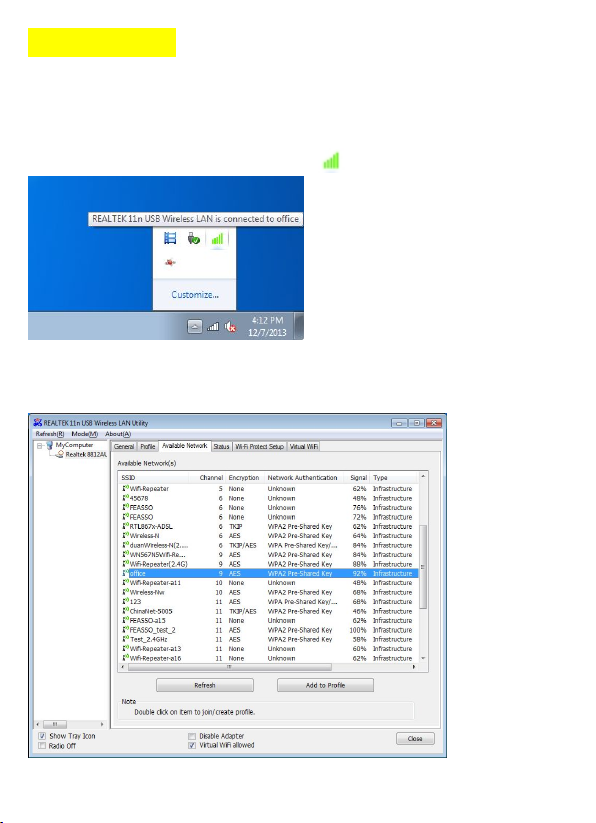Select the FEASSO_test_2 network row
The height and width of the screenshot is (823, 596).
click(269, 630)
